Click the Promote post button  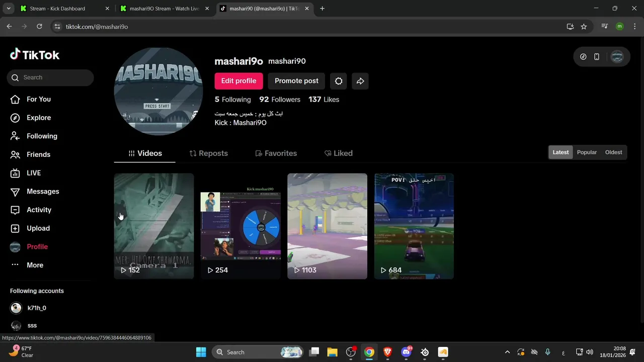coord(296,81)
